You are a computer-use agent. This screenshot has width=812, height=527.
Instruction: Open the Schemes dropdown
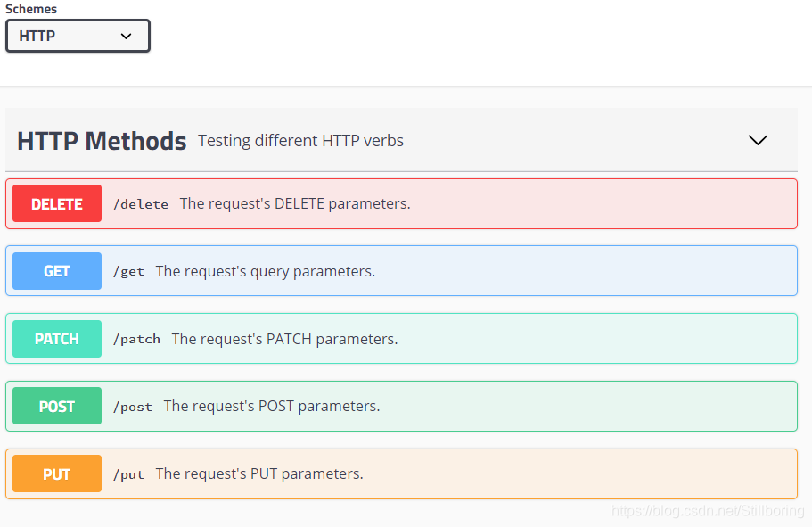pyautogui.click(x=78, y=36)
